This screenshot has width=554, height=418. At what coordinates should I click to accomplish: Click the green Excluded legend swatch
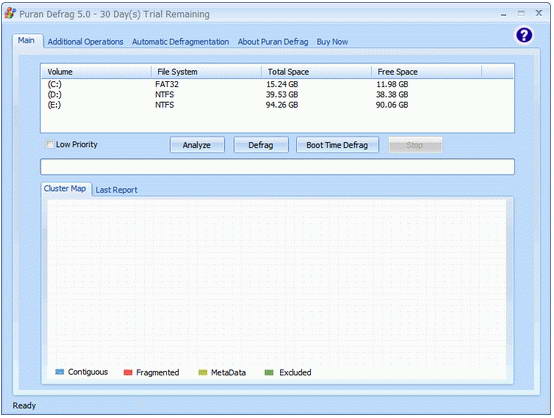pos(269,372)
